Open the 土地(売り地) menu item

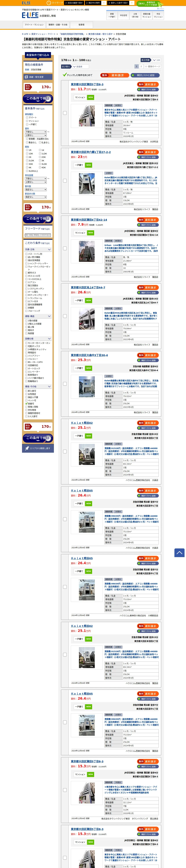tap(135, 15)
